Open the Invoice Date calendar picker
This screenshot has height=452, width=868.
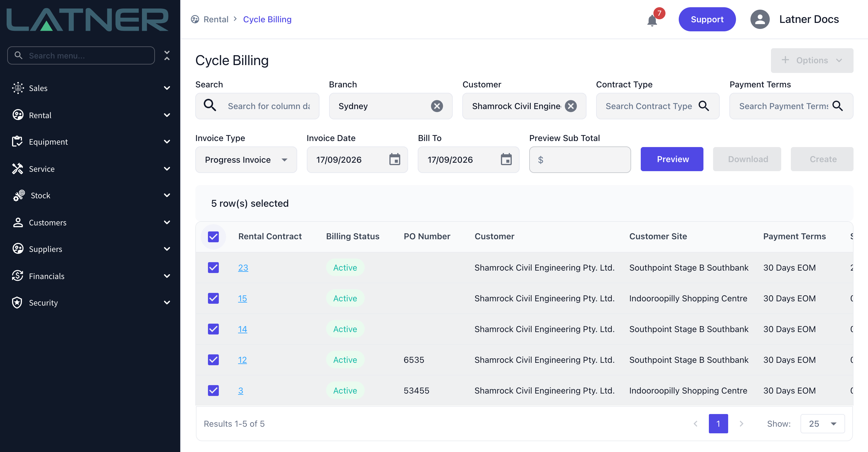coord(395,159)
